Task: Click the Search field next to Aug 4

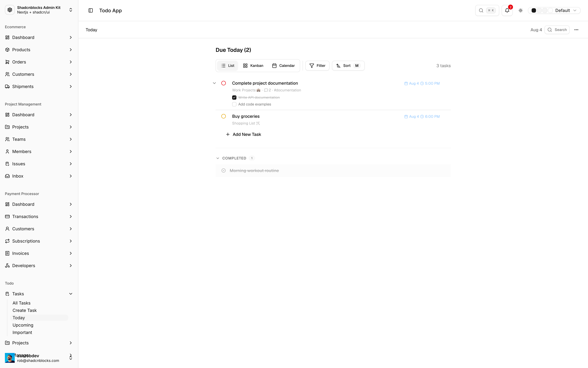Action: tap(557, 30)
